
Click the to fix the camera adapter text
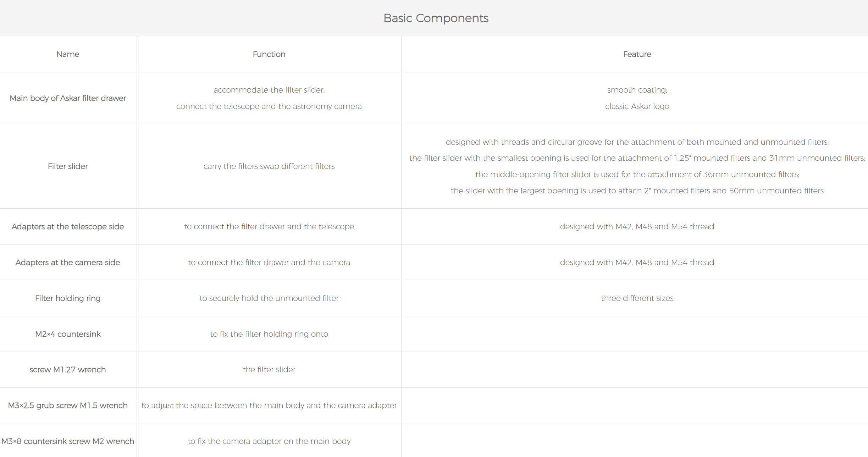(269, 441)
